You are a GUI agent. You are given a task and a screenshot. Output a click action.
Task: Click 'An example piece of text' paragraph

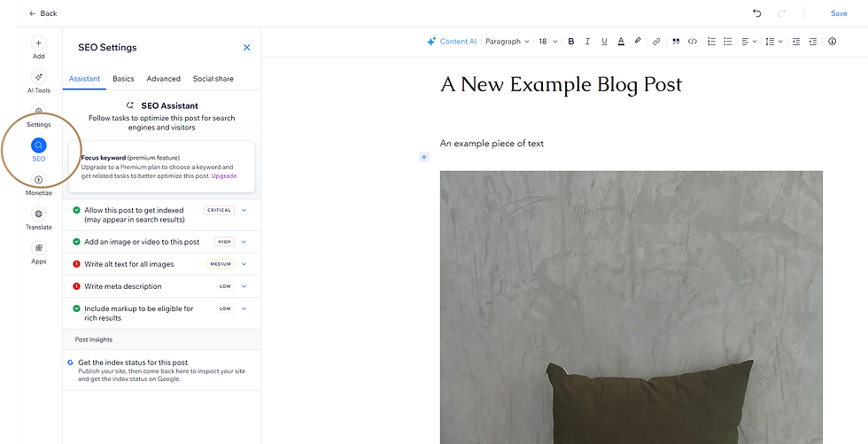[492, 144]
